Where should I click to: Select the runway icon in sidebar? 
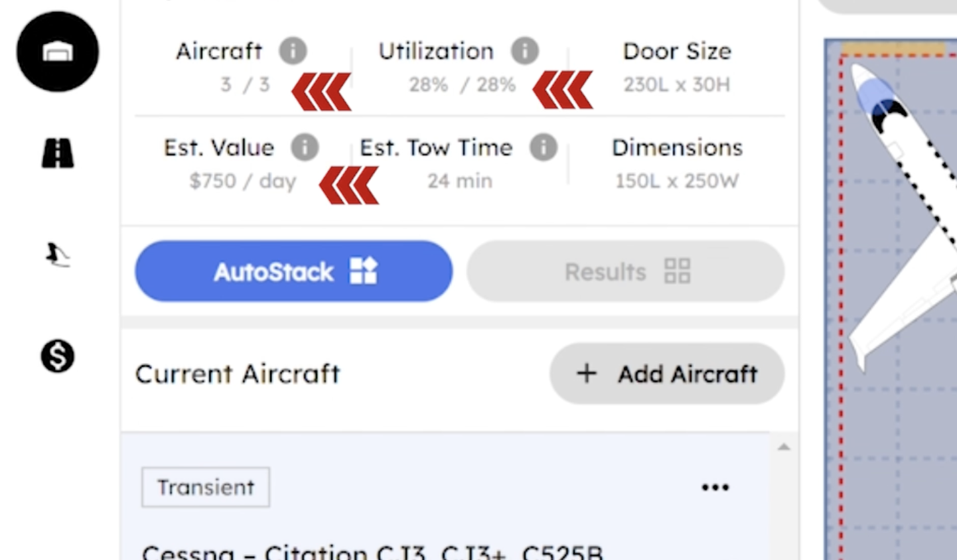(x=58, y=153)
